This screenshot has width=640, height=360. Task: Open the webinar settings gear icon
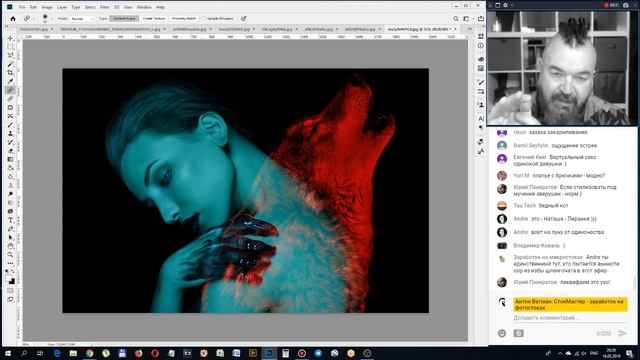coord(505,5)
